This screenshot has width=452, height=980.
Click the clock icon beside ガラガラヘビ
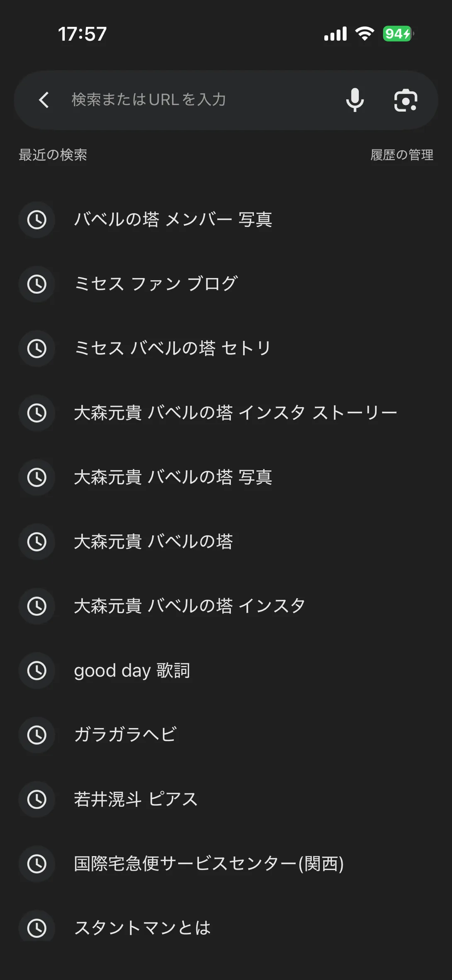tap(37, 735)
